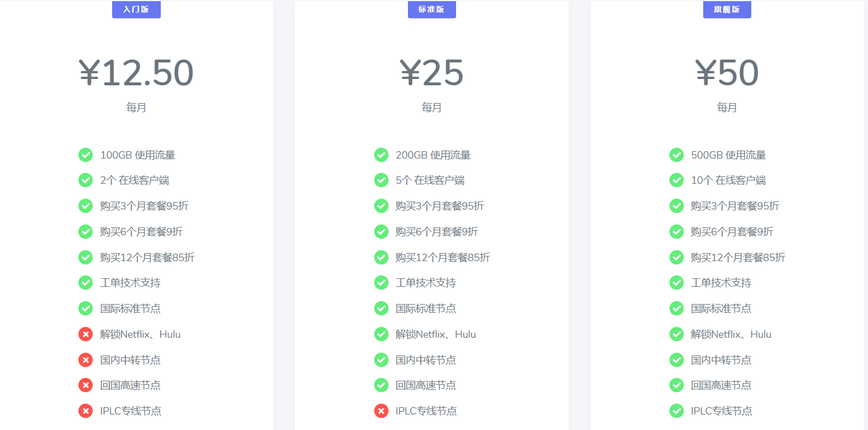Click 5个 在线客户端 feature text
Viewport: 868px width, 430px height.
tap(430, 180)
